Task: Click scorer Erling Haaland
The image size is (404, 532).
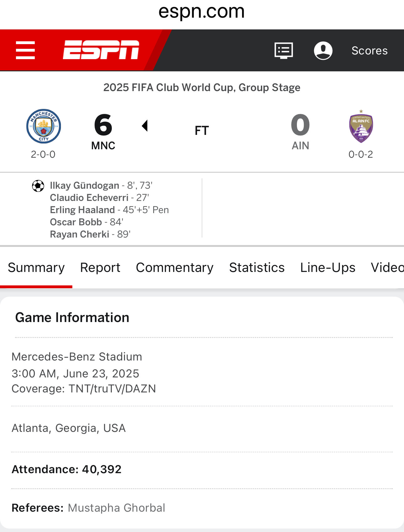Action: click(82, 210)
